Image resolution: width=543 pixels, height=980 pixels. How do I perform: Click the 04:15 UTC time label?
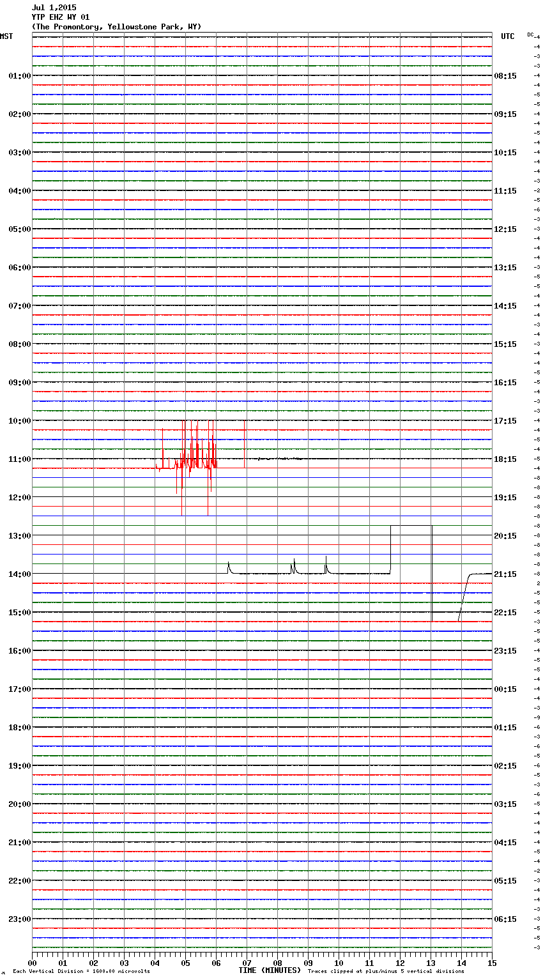505,843
